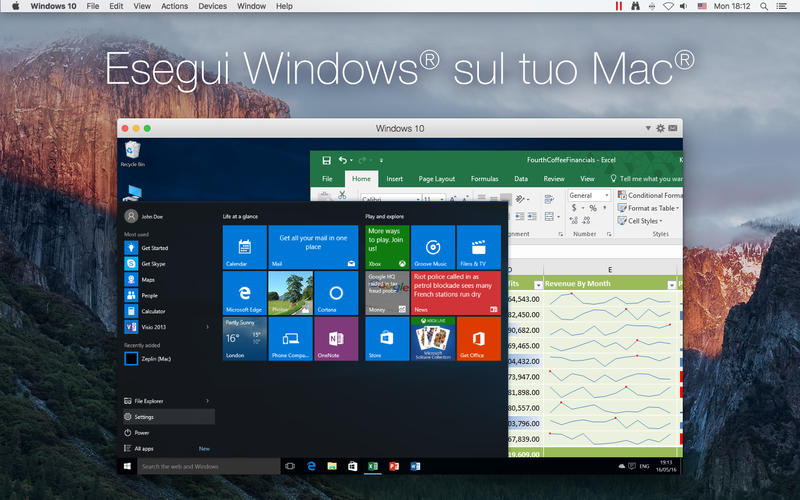Screen dimensions: 800x500
Task: Click the Parallels pause icon in Mac menu bar
Action: pos(618,6)
